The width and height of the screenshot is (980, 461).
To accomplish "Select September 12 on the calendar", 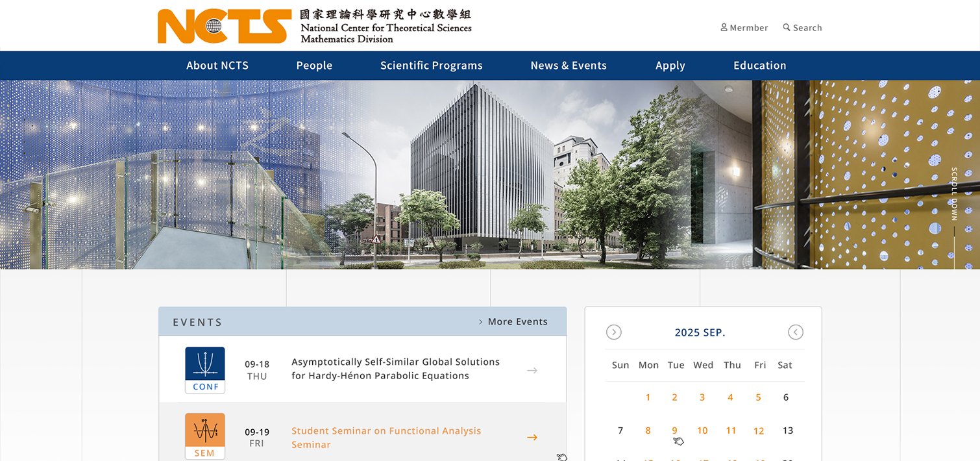I will 759,430.
